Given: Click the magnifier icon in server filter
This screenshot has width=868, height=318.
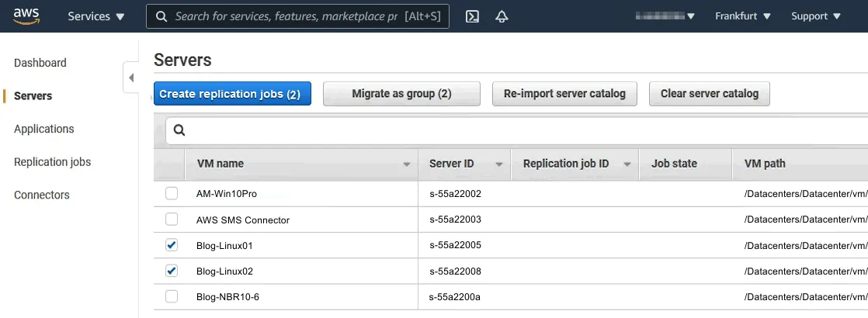Looking at the screenshot, I should point(179,130).
